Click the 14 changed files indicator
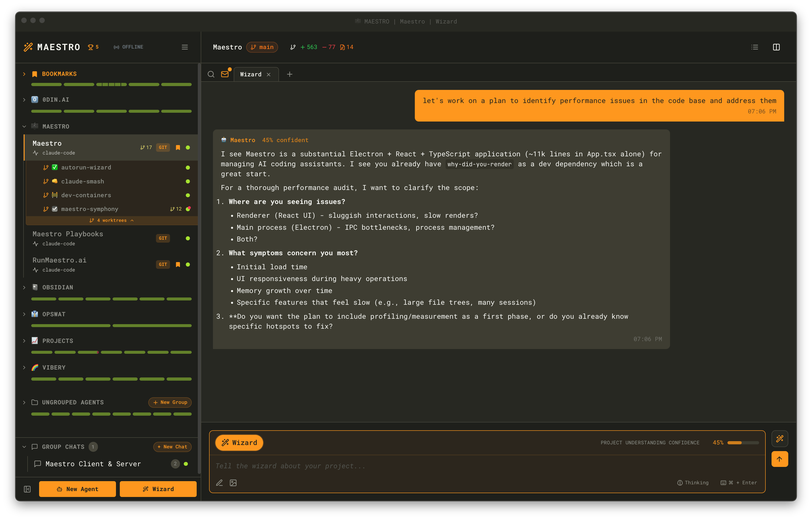The width and height of the screenshot is (812, 520). [347, 47]
